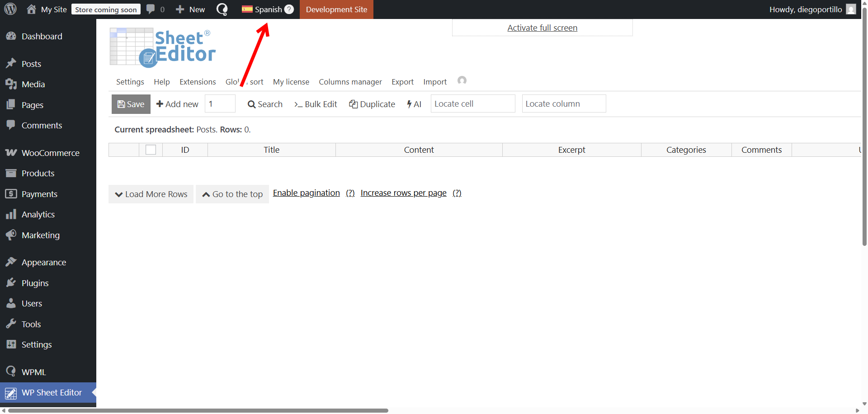
Task: Toggle the select-all rows checkbox
Action: click(x=151, y=150)
